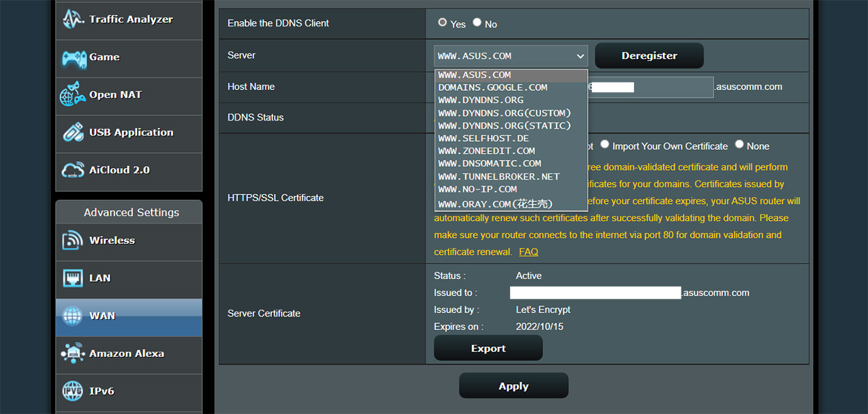Choose WWW.ASUS.COM from server list
The width and height of the screenshot is (868, 414).
pos(511,75)
